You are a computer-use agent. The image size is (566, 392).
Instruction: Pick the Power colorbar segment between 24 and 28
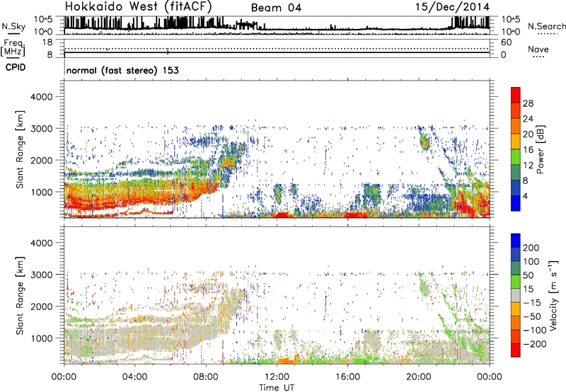click(x=516, y=110)
